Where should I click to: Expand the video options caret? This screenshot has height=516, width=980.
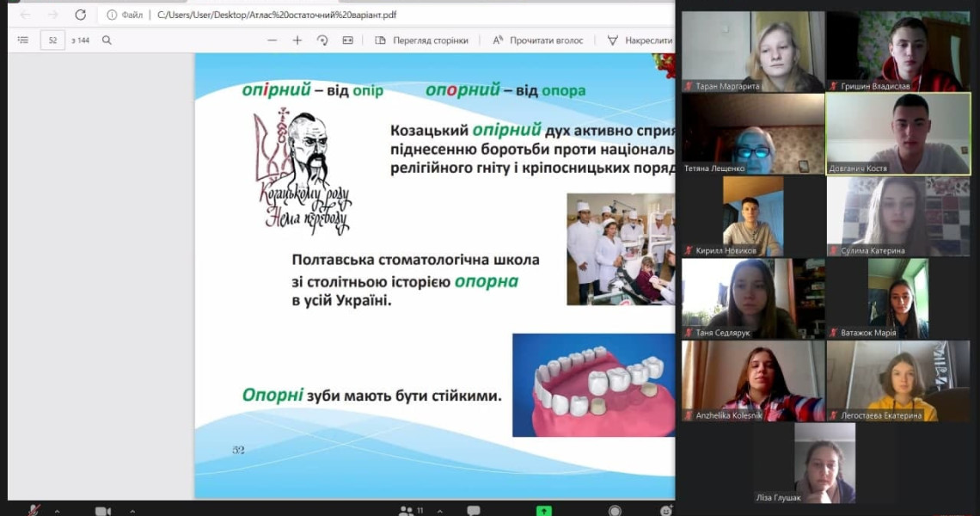coord(132,511)
